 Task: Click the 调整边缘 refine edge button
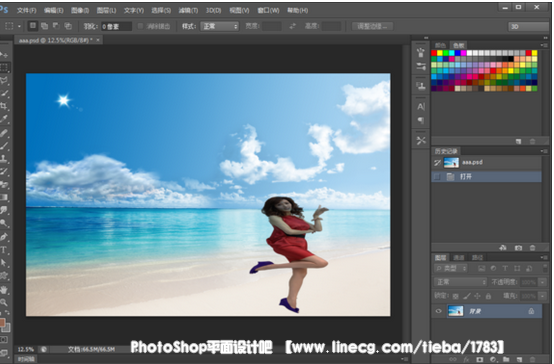372,27
